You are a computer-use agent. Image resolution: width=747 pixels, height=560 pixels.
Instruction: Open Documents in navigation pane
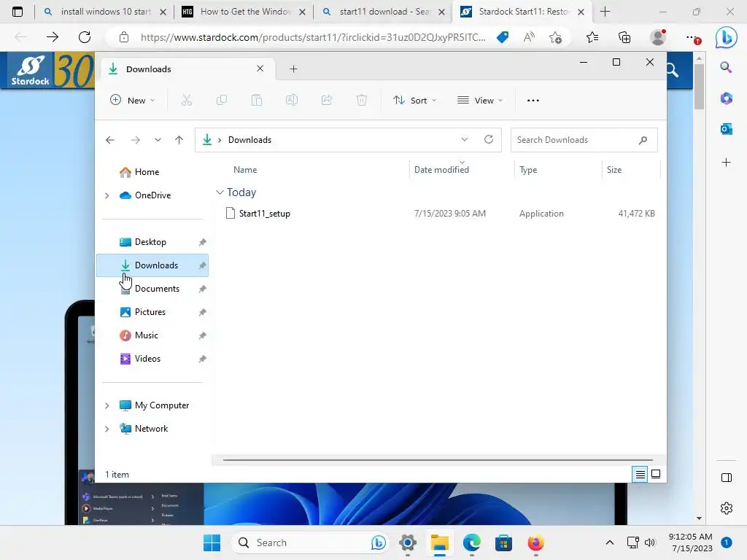(x=157, y=289)
